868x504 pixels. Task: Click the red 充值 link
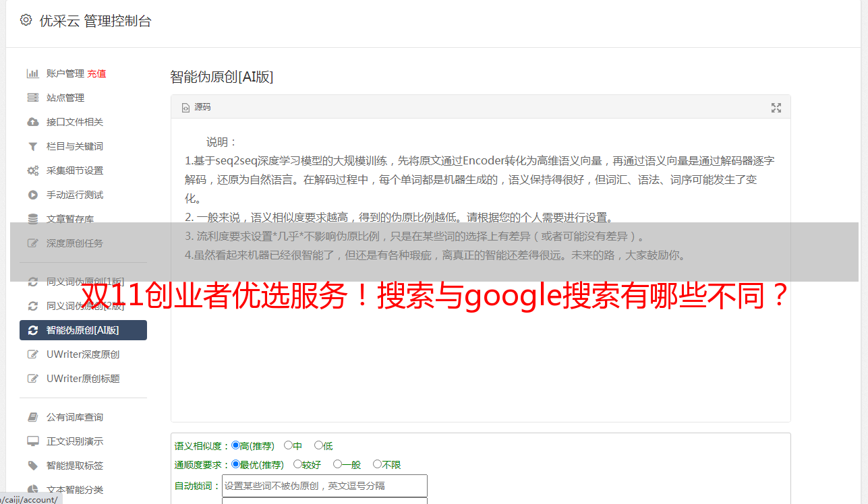(x=96, y=73)
